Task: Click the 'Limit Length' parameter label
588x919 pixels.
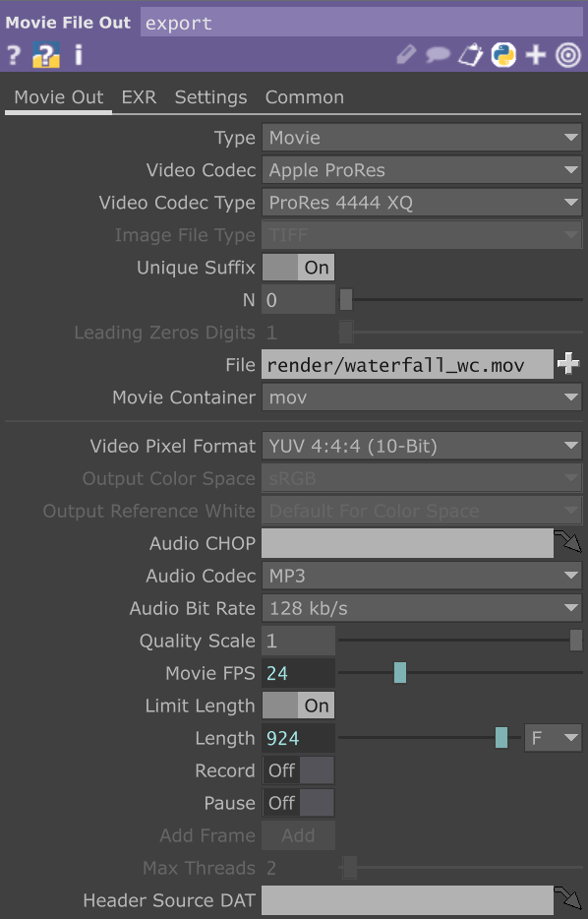Action: coord(201,705)
